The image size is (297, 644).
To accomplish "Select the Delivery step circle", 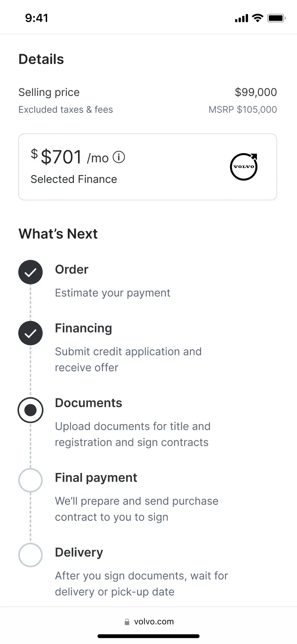I will click(30, 555).
